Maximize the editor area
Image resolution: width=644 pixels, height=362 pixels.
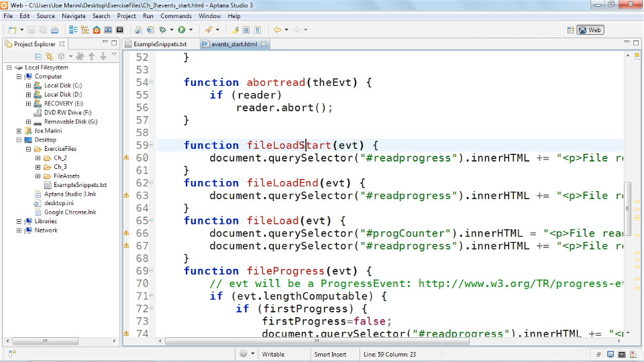(636, 43)
